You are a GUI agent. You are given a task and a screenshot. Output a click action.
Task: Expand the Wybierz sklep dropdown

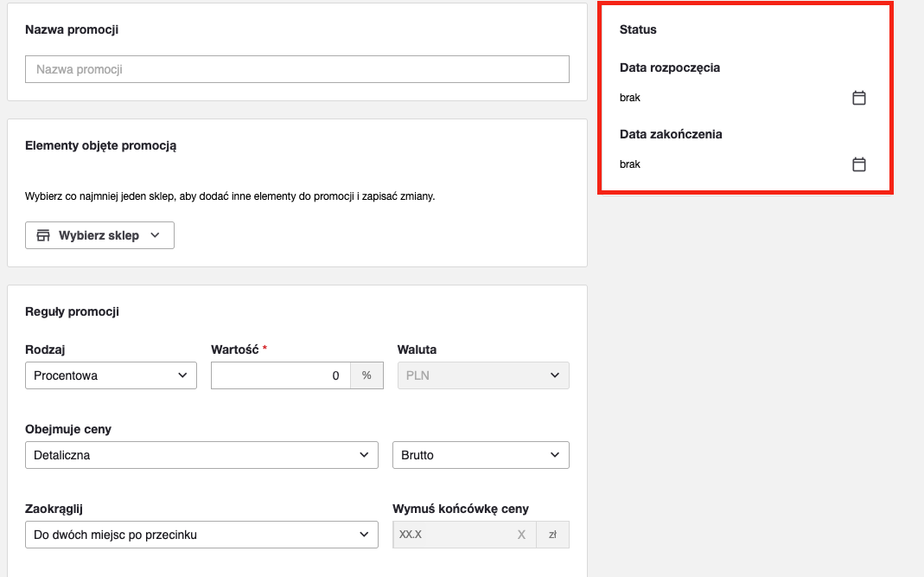pos(99,235)
